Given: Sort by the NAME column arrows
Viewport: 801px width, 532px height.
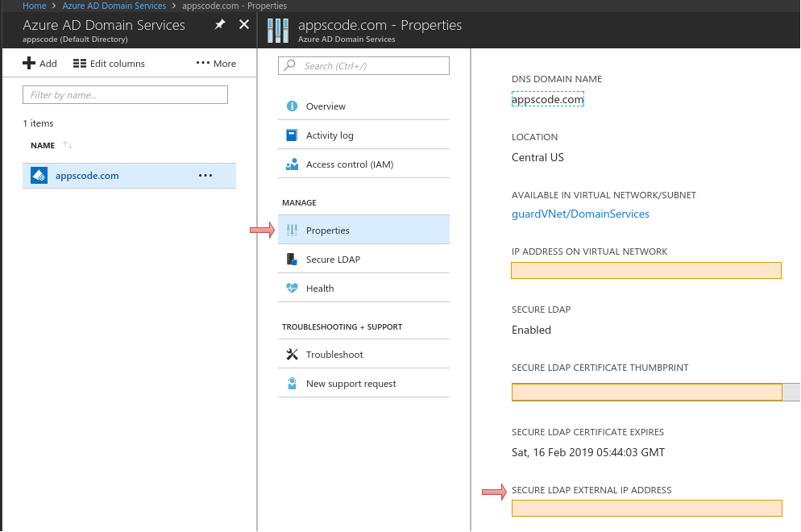Looking at the screenshot, I should tap(68, 145).
